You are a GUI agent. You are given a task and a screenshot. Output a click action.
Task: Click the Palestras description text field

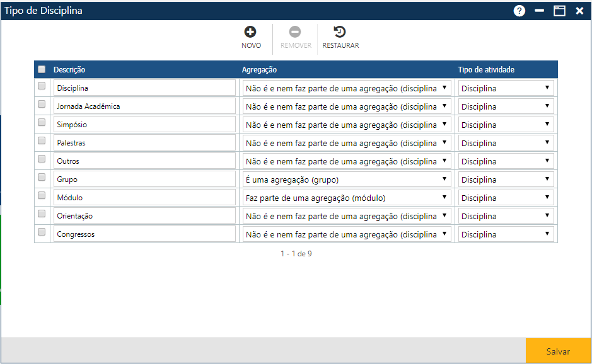[144, 143]
